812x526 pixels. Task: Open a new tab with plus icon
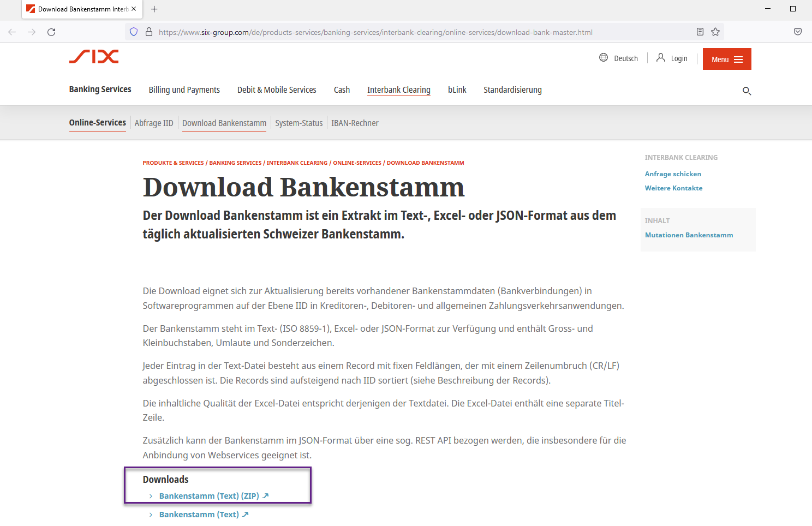[x=154, y=9]
